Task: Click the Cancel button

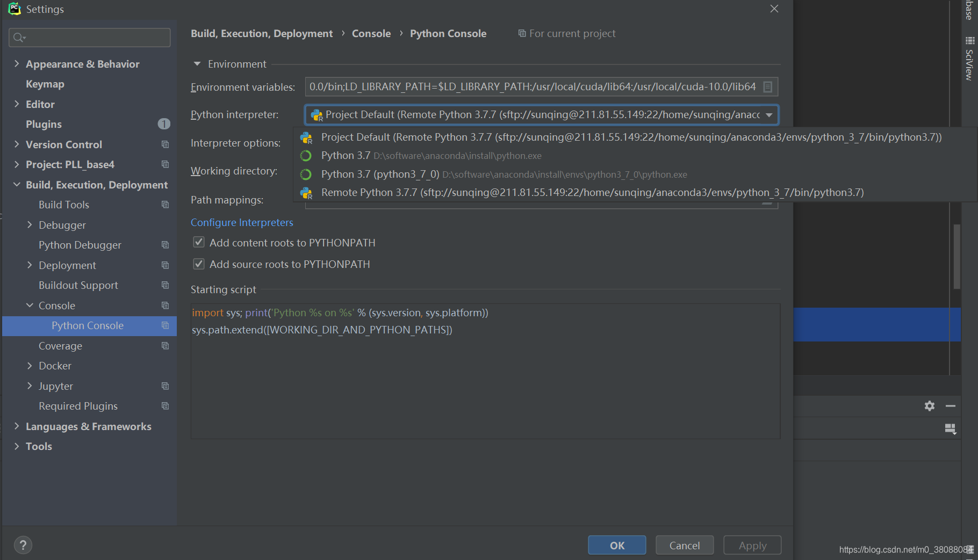Action: pos(685,545)
